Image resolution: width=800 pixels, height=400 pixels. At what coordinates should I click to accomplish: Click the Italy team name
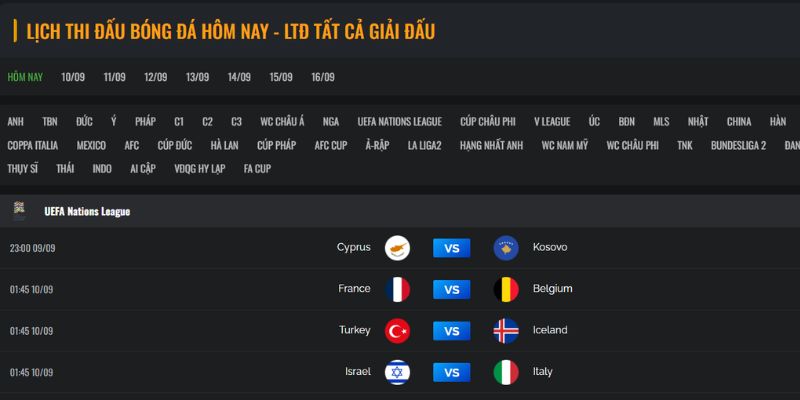pyautogui.click(x=542, y=372)
